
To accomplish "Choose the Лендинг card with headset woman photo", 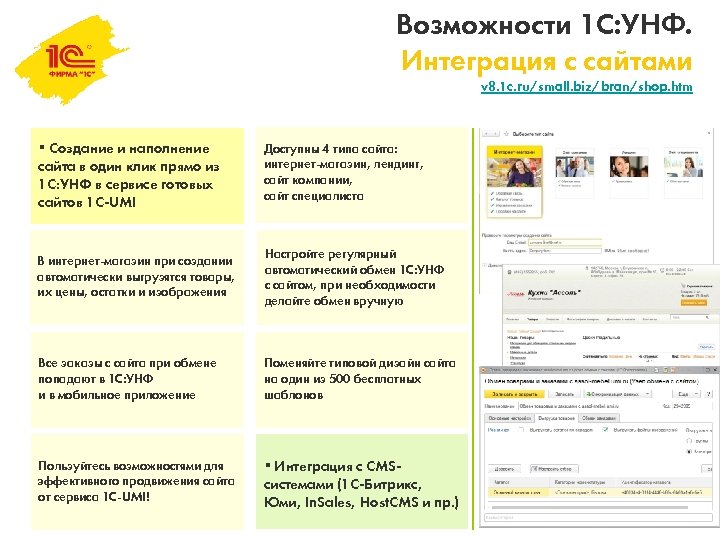I will (629, 173).
